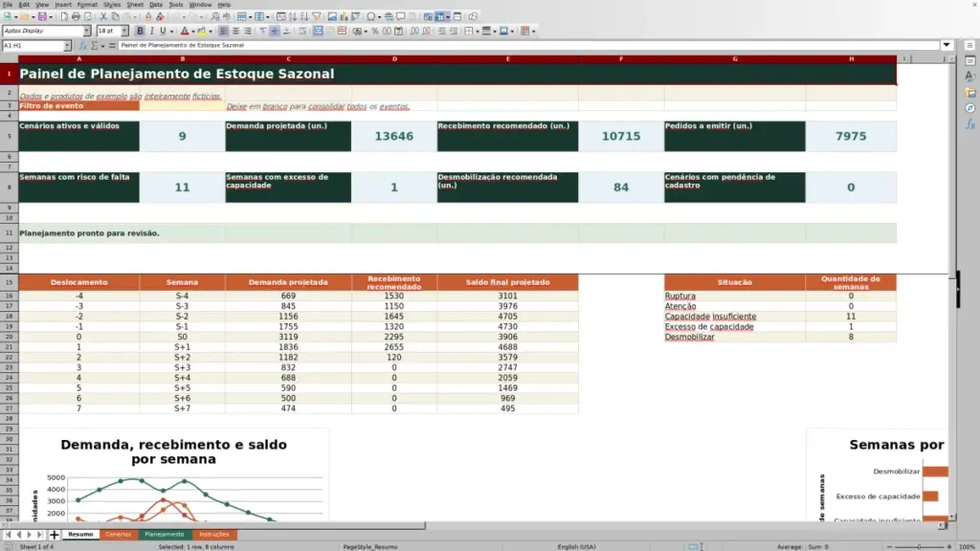This screenshot has width=980, height=551.
Task: Select the row 5 header
Action: click(x=10, y=136)
